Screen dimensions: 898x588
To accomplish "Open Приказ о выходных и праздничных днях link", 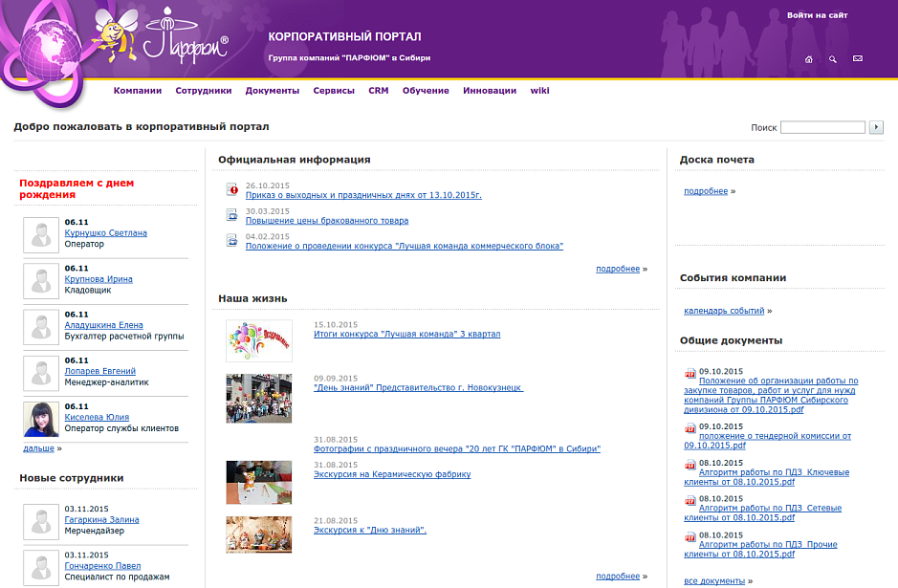I will point(363,195).
